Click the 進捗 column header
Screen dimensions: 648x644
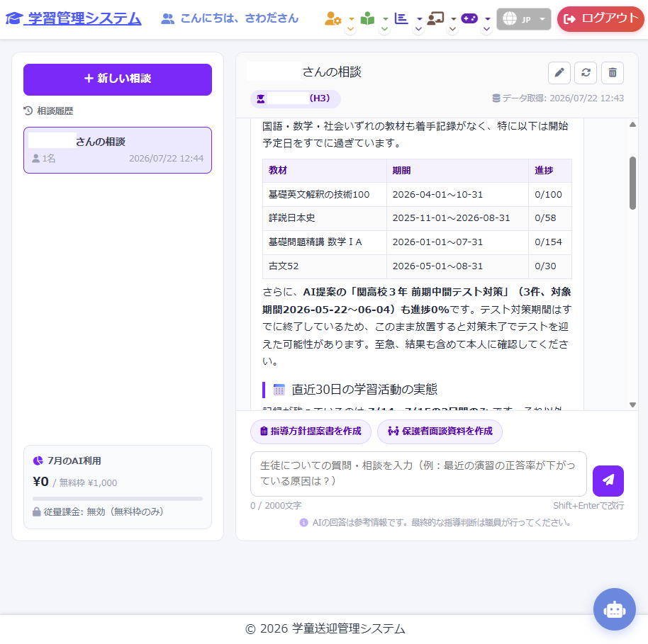[x=550, y=171]
